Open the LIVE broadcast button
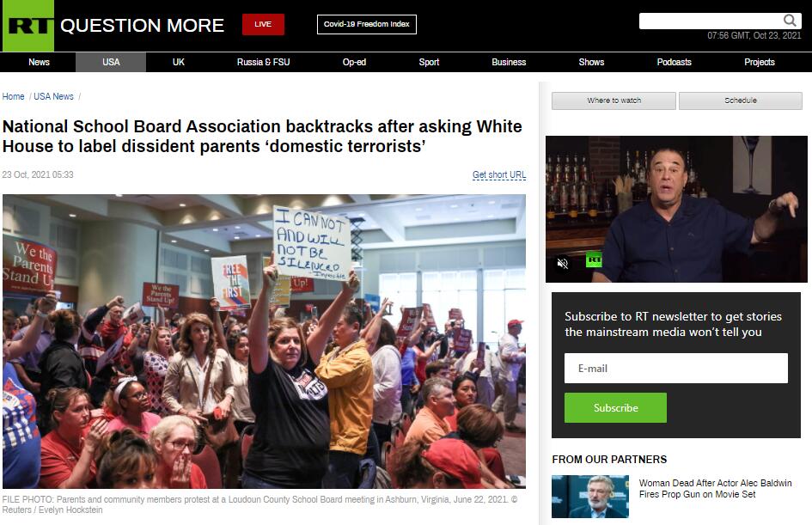This screenshot has width=812, height=525. point(263,24)
